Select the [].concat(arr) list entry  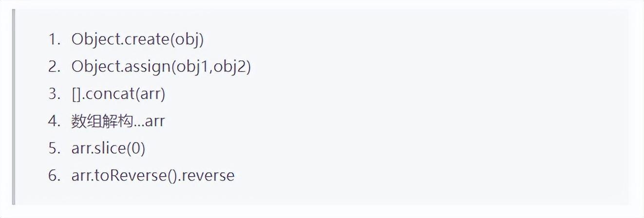pyautogui.click(x=118, y=93)
